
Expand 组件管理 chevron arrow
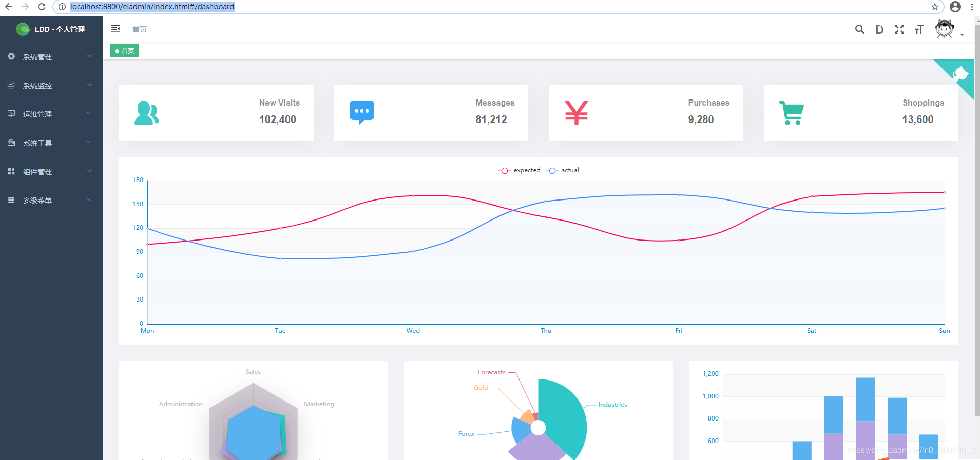coord(89,171)
